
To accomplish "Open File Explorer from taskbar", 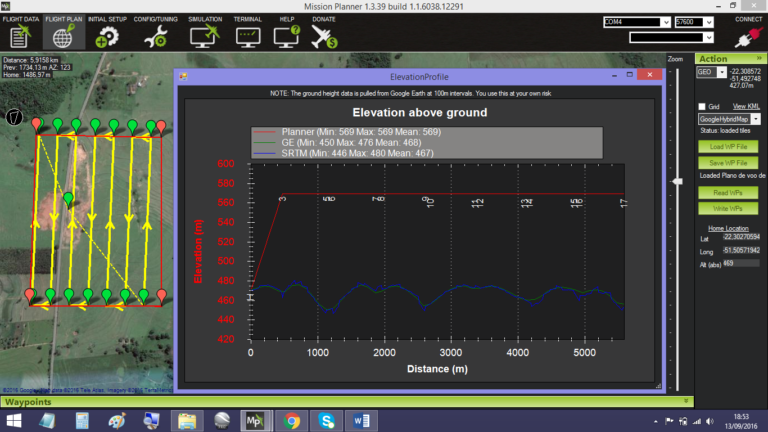I will click(x=187, y=421).
